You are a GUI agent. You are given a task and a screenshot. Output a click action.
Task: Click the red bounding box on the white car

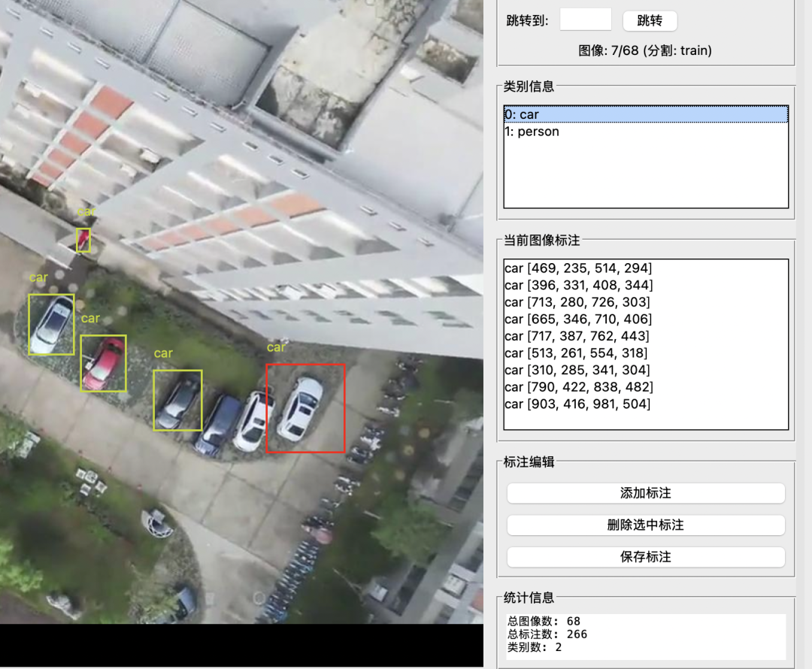pos(305,409)
